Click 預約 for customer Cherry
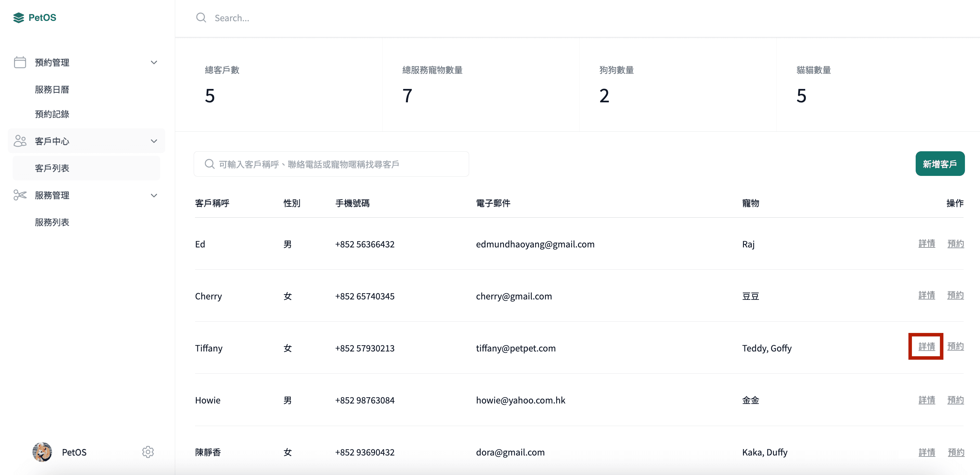 pyautogui.click(x=955, y=295)
